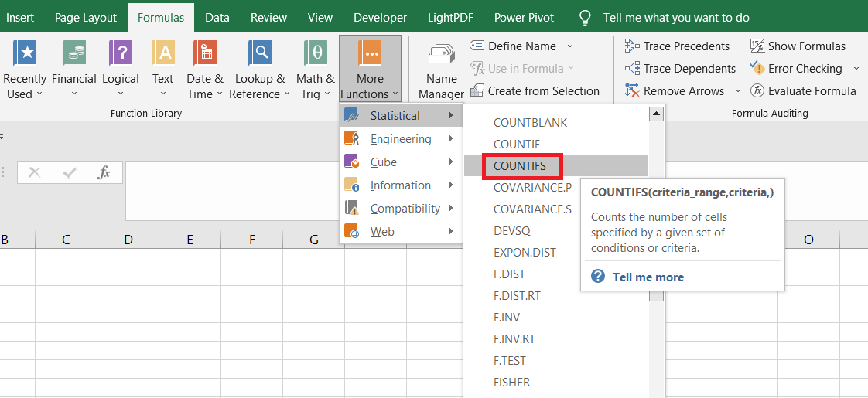Click the Math & Trig functions icon
This screenshot has width=868, height=398.
316,54
